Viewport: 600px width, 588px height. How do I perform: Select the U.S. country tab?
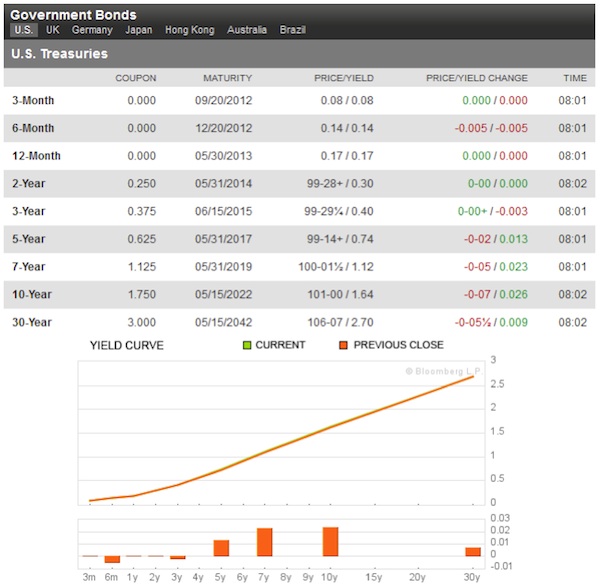coord(24,30)
